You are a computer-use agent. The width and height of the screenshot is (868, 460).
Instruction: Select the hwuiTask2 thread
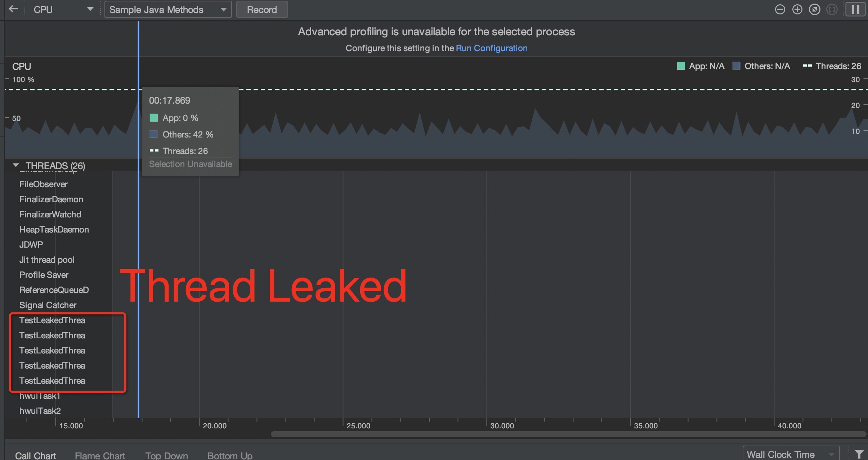coord(40,411)
